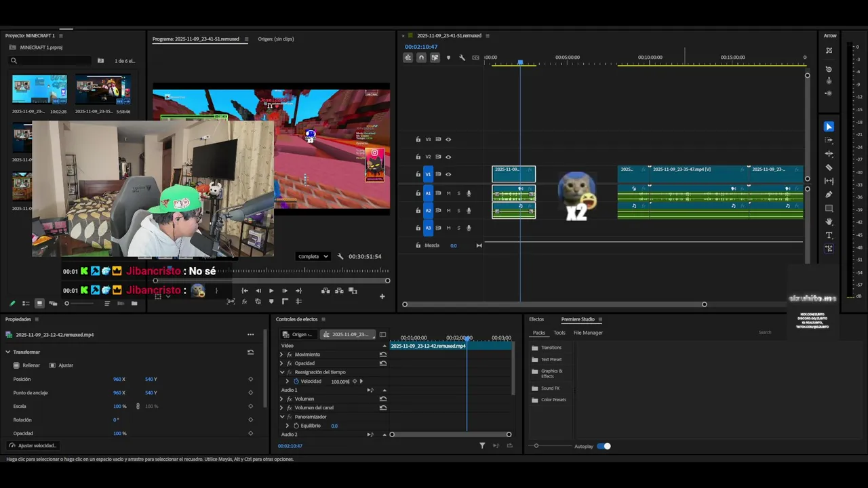Open the Sound FX folder
868x488 pixels.
click(546, 388)
